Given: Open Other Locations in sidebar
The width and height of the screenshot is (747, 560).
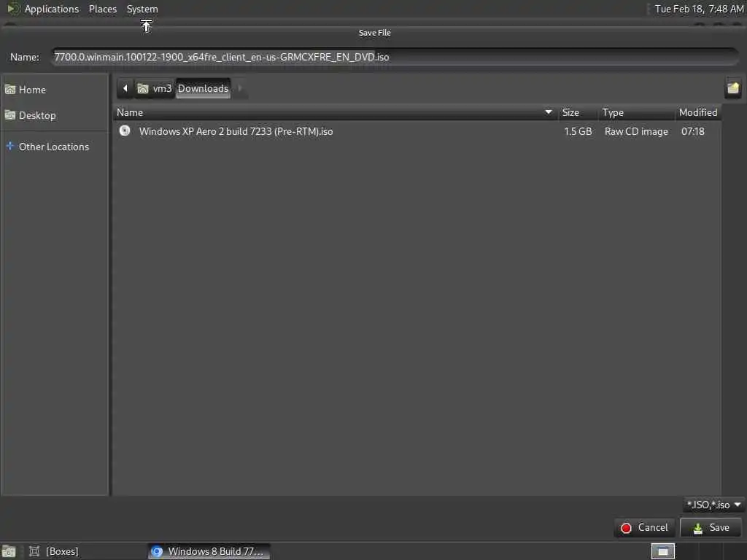Looking at the screenshot, I should click(x=54, y=147).
